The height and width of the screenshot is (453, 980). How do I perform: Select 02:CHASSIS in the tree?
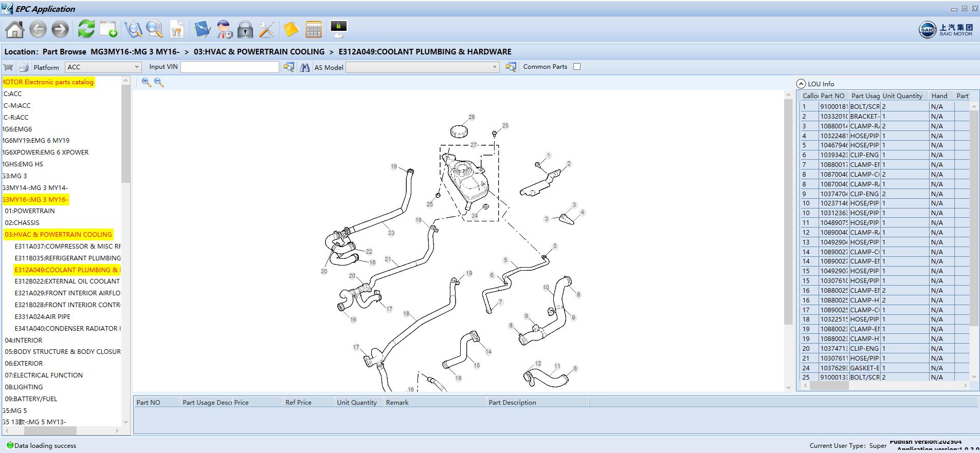coord(22,222)
